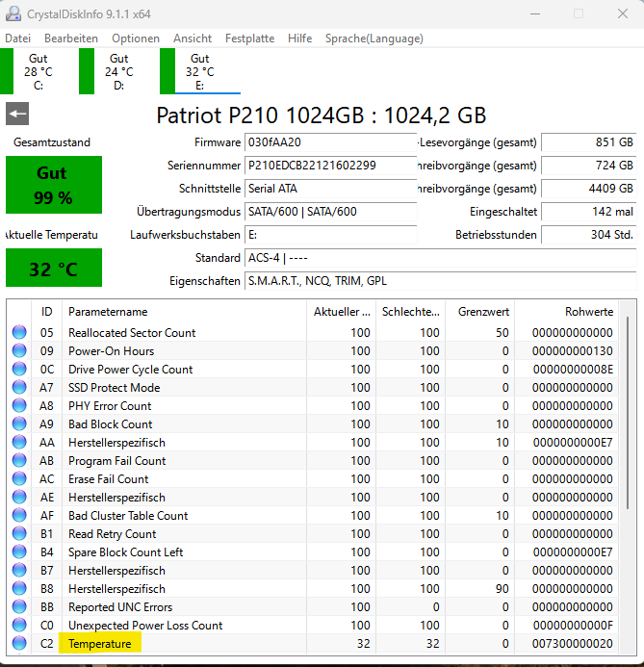Open the Optionen menu
Viewport: 644px width, 667px height.
click(x=136, y=38)
